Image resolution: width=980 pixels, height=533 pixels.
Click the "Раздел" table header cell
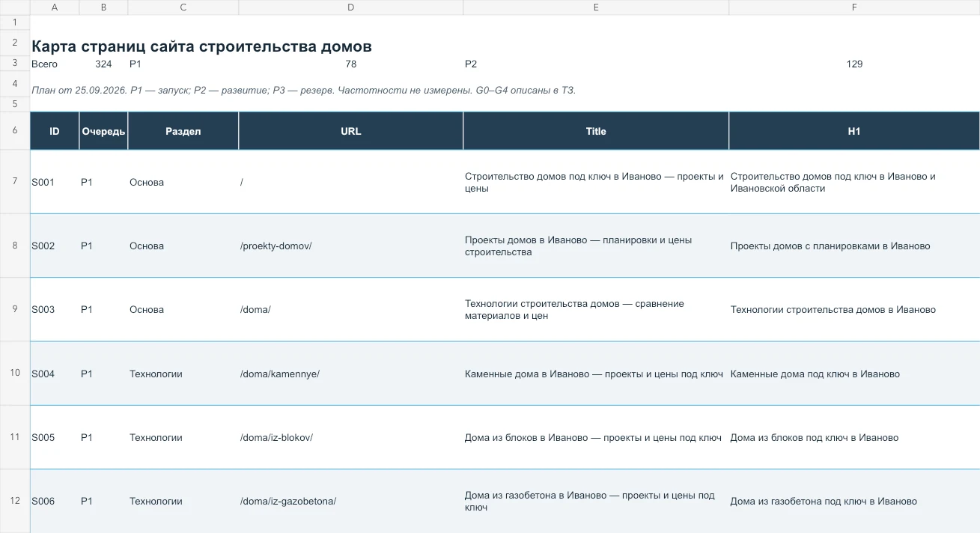click(183, 131)
